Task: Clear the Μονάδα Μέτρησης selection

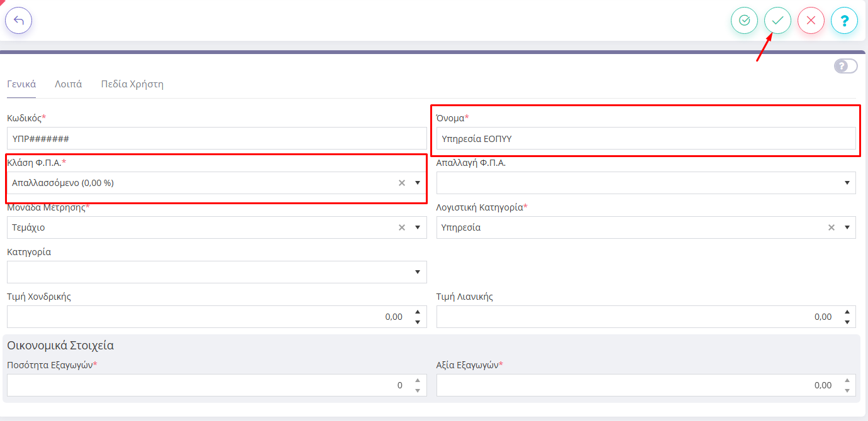Action: coord(402,227)
